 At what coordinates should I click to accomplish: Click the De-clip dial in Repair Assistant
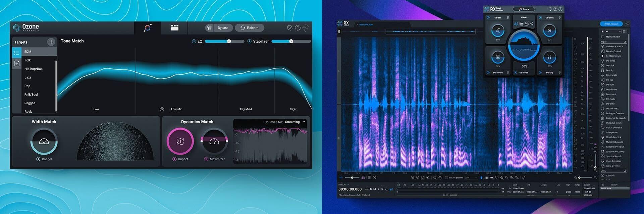(549, 57)
